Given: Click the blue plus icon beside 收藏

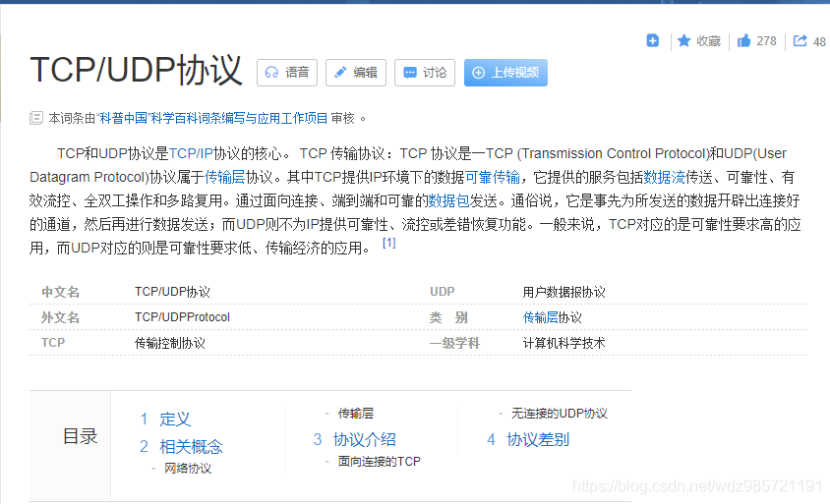Looking at the screenshot, I should pyautogui.click(x=653, y=40).
